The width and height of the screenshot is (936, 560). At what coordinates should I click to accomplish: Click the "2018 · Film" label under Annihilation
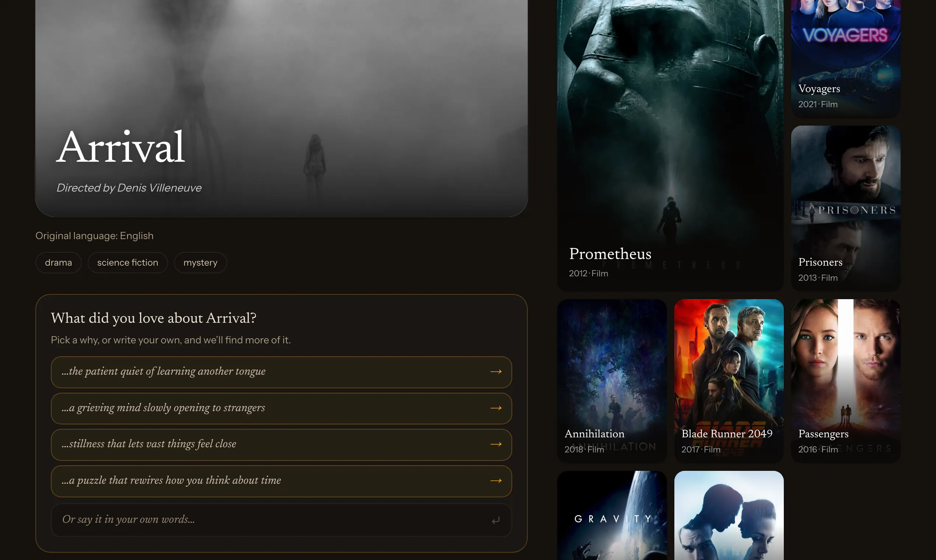click(584, 450)
